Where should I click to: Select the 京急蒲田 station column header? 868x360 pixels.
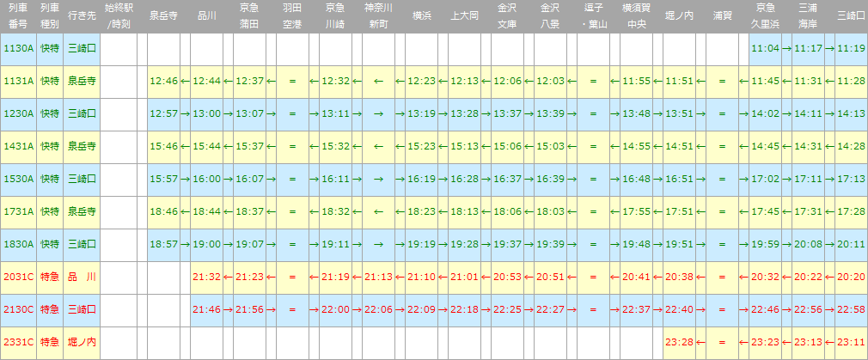click(x=250, y=16)
